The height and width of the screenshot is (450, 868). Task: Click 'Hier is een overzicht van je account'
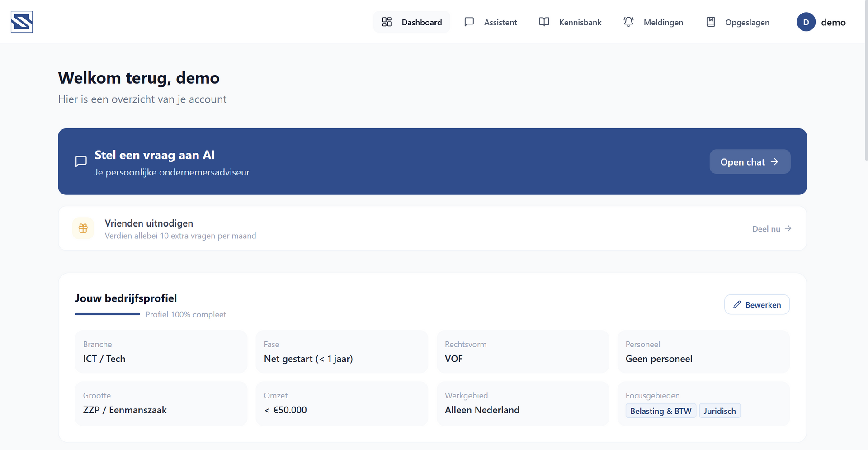click(142, 99)
